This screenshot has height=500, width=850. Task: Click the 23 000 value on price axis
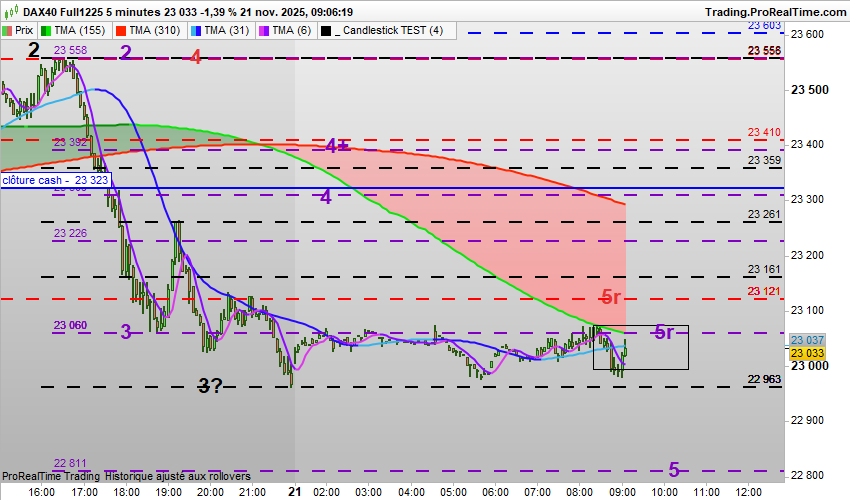(810, 366)
